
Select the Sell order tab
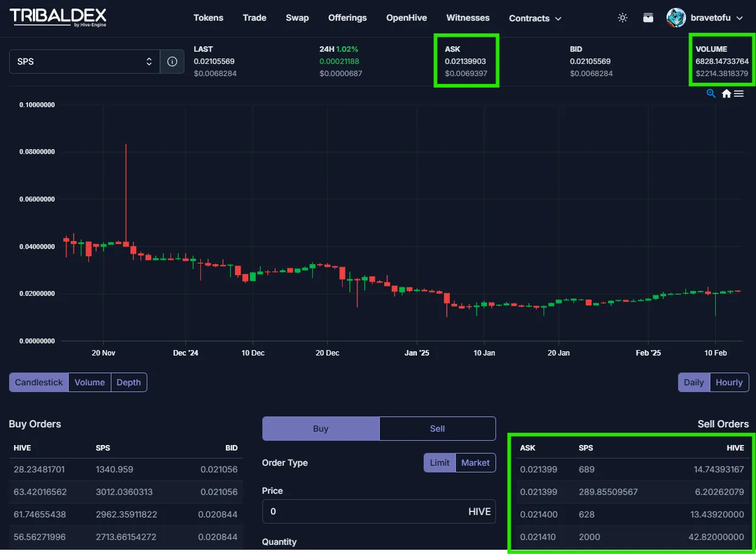pyautogui.click(x=438, y=429)
